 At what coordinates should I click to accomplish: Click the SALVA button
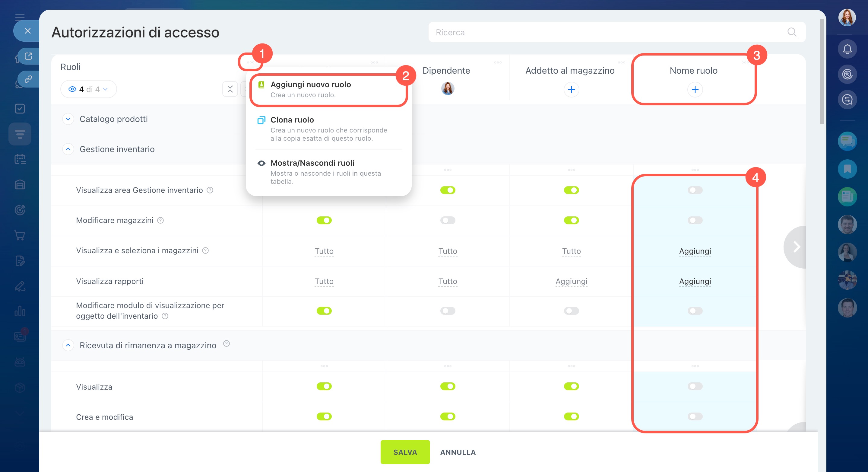tap(405, 452)
